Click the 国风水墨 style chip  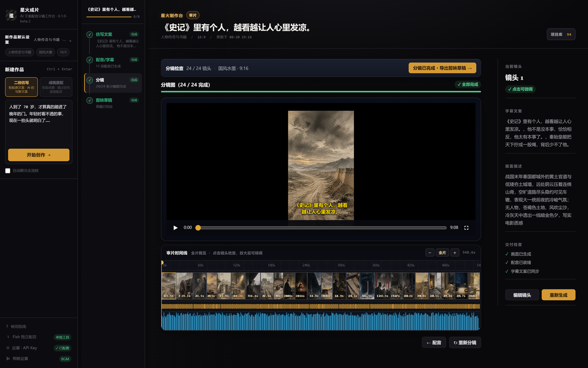click(45, 52)
